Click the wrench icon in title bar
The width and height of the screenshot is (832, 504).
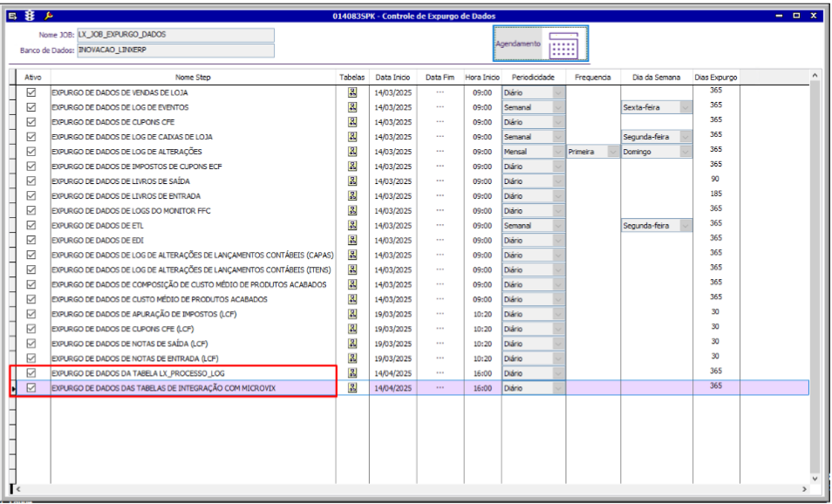pyautogui.click(x=48, y=16)
